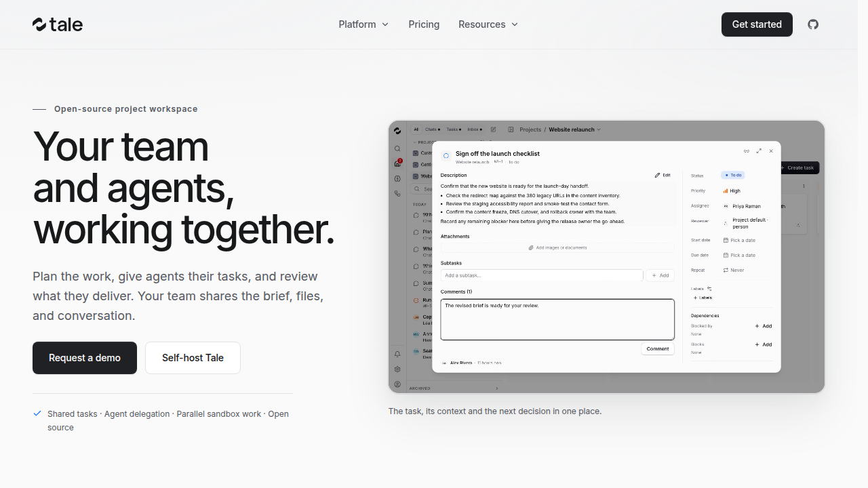Pick a date for Start date
Screen dimensions: 868x488
739,241
